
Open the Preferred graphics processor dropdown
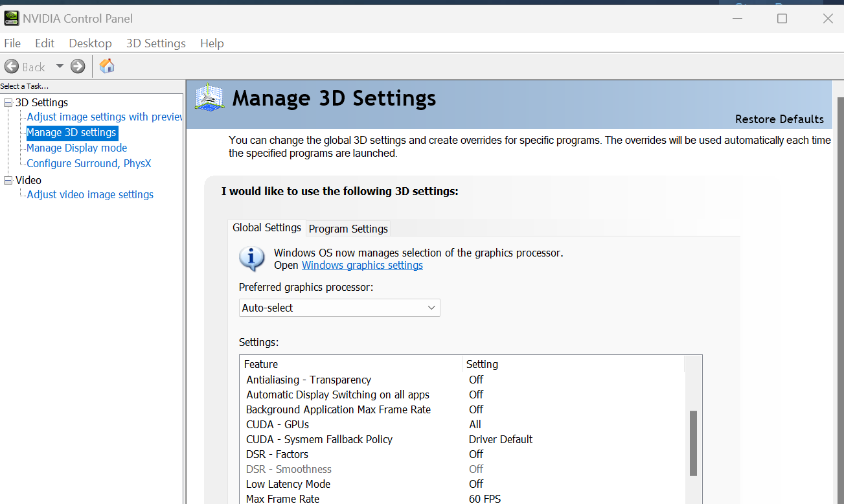(339, 308)
